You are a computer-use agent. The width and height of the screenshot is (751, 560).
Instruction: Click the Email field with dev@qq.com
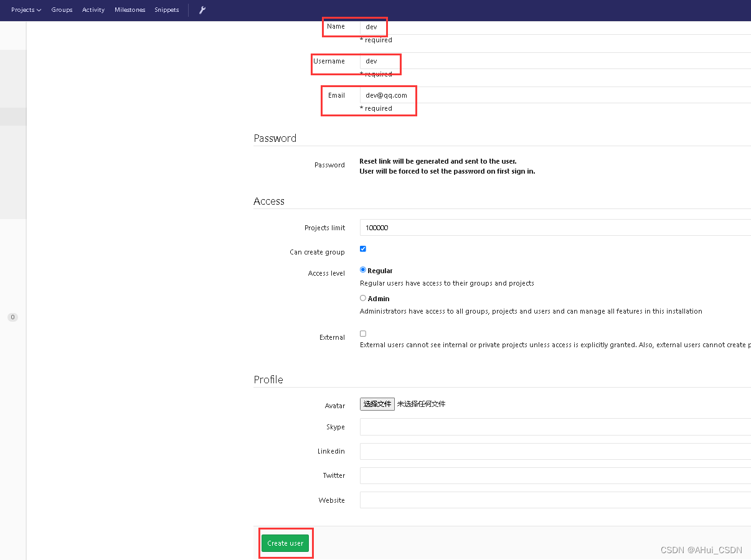pyautogui.click(x=555, y=95)
